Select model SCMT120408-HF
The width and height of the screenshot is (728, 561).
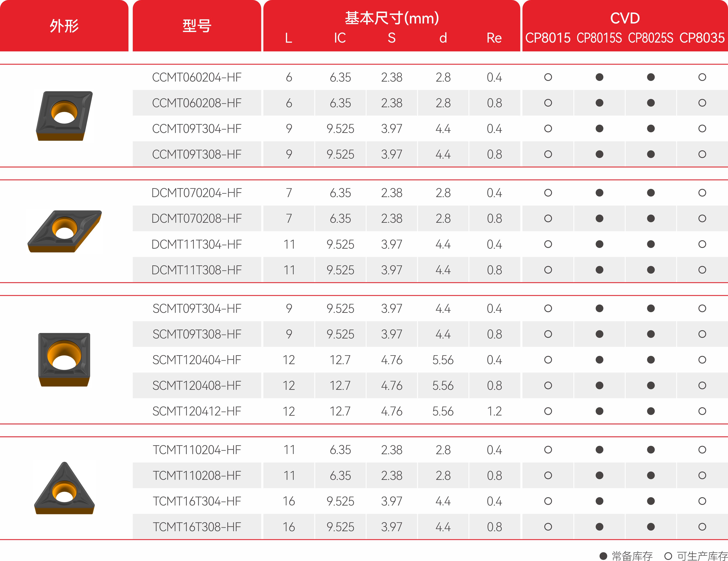[x=197, y=385]
